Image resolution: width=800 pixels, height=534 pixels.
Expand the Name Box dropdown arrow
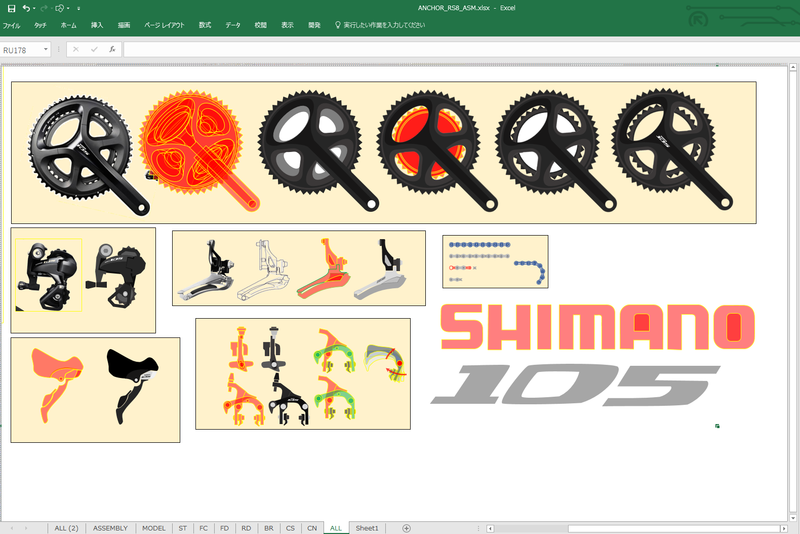(46, 49)
